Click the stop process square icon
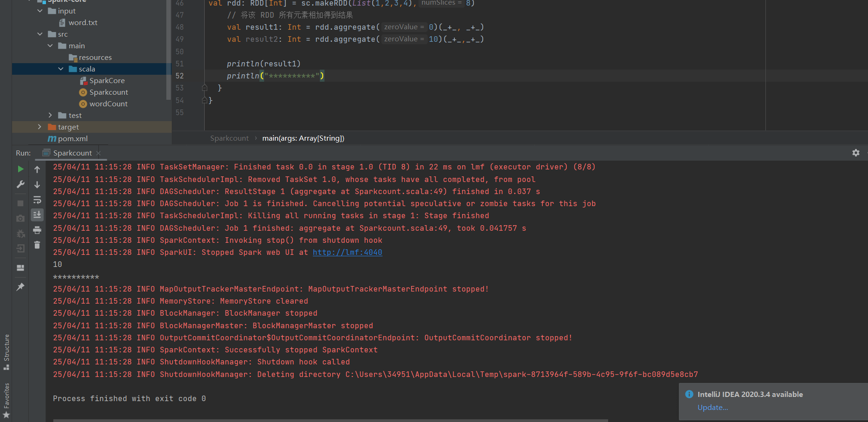The image size is (868, 422). [20, 203]
